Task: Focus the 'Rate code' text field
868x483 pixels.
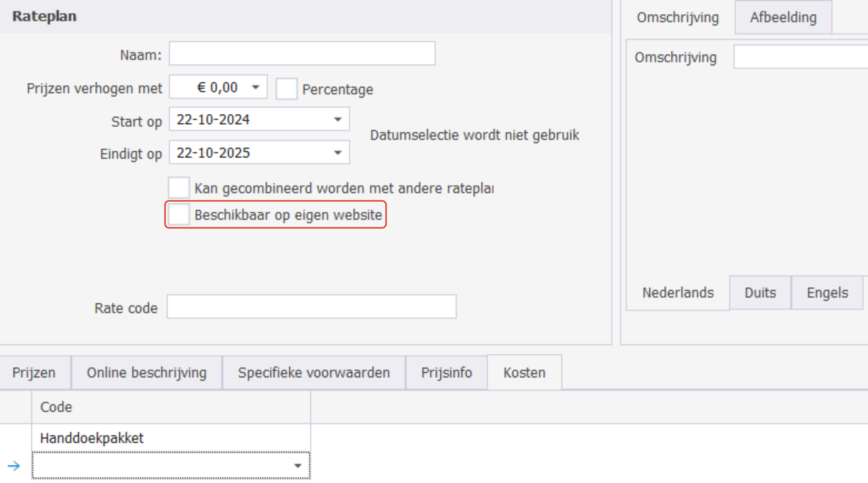Action: (312, 307)
